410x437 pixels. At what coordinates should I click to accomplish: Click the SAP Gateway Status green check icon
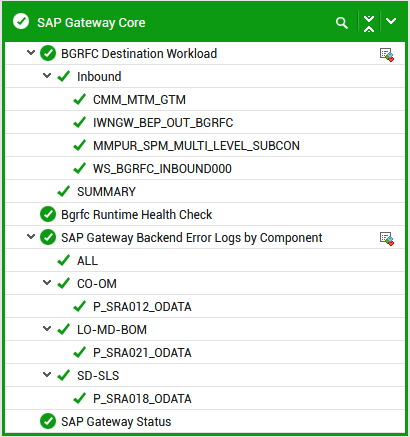pos(48,421)
